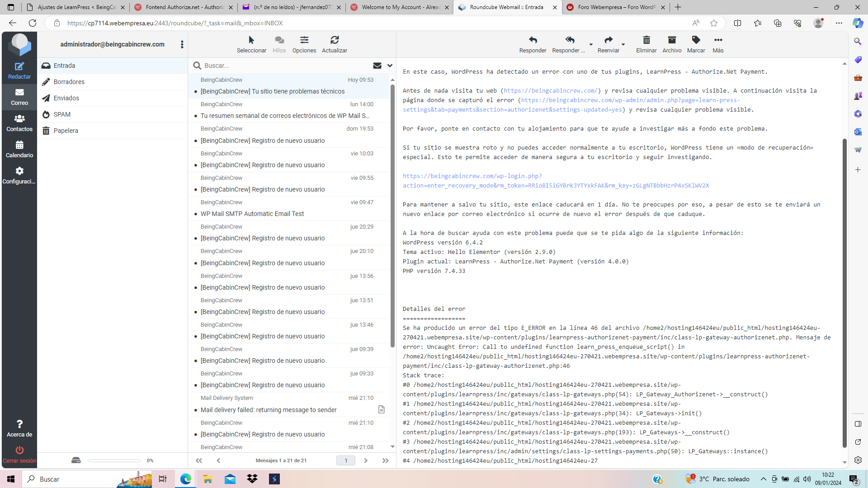The image size is (868, 488).
Task: Click the page number field
Action: pos(346,460)
